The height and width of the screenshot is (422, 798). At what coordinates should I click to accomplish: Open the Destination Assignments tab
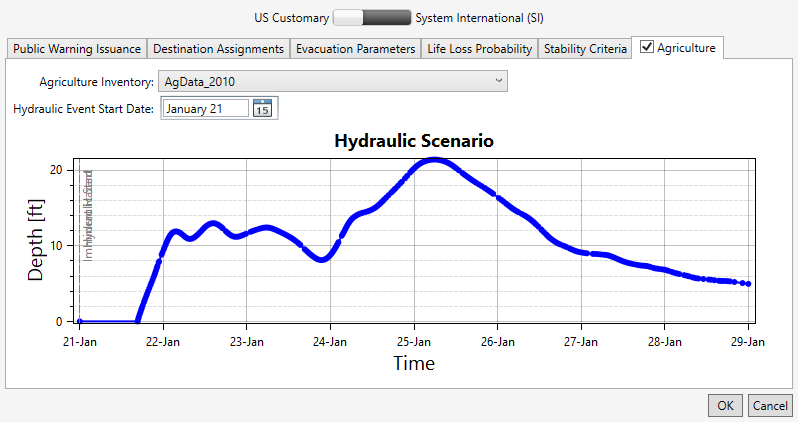218,48
